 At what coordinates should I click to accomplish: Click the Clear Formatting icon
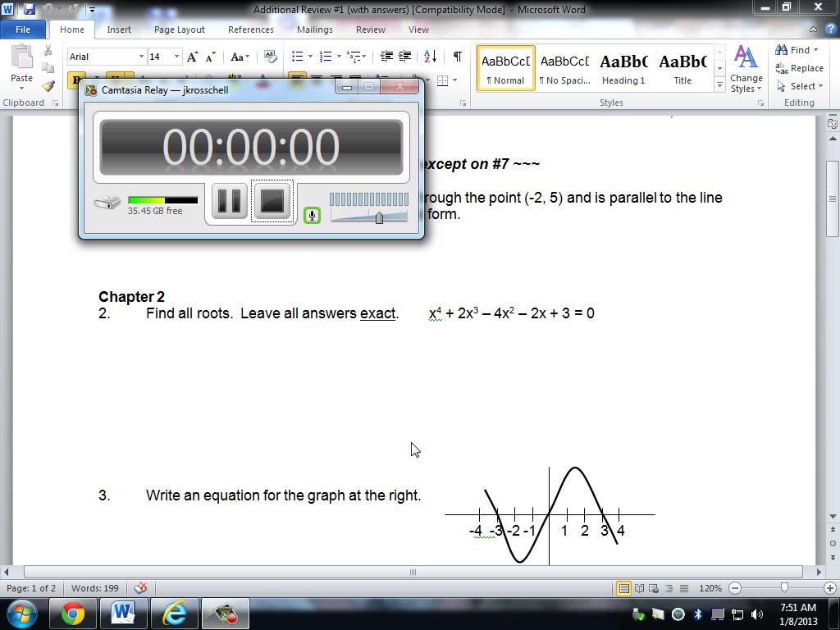[271, 57]
